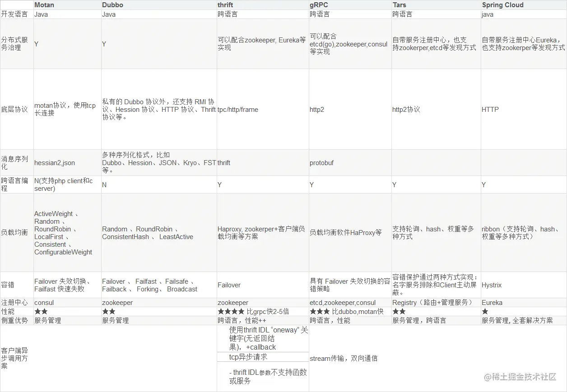Image resolution: width=567 pixels, height=392 pixels.
Task: Click 'thrift' in the 消息序列化 row
Action: tap(224, 162)
